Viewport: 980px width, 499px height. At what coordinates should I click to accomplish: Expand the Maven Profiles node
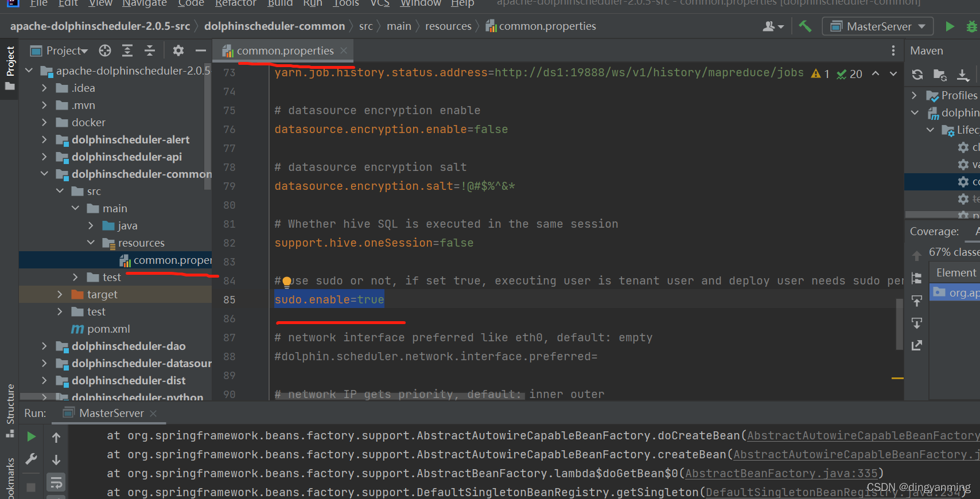pyautogui.click(x=915, y=96)
